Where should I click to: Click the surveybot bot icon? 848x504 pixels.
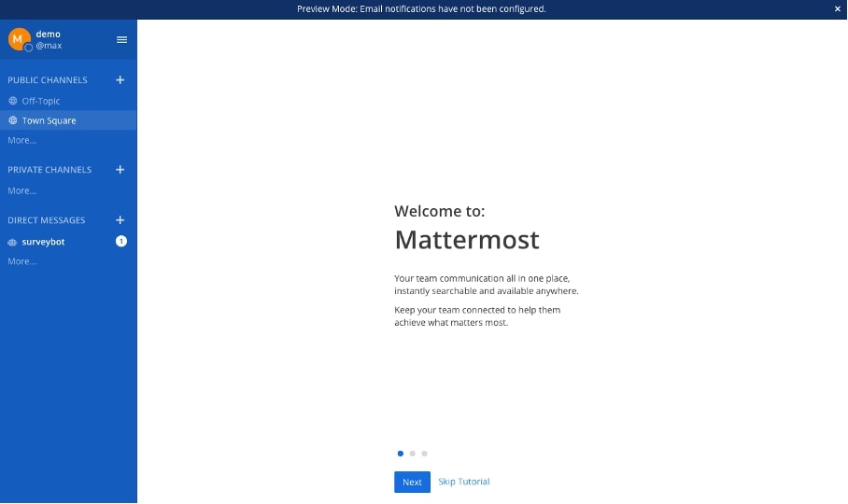coord(13,242)
